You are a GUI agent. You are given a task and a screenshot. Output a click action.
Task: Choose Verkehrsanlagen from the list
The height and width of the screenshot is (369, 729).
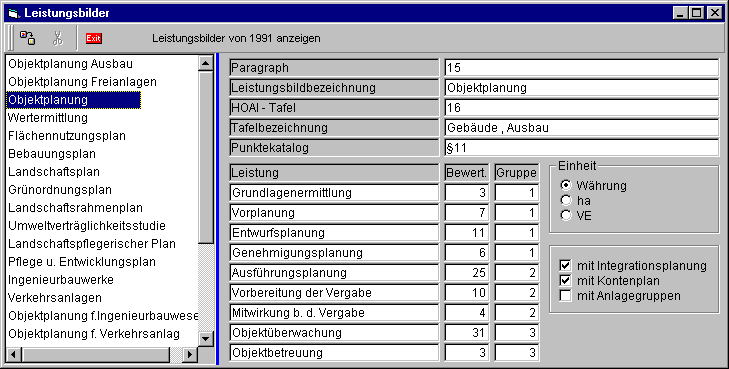tap(55, 297)
